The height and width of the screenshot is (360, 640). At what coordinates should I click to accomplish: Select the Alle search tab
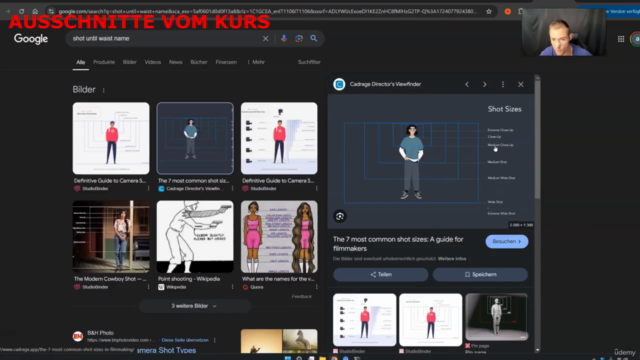pyautogui.click(x=80, y=62)
